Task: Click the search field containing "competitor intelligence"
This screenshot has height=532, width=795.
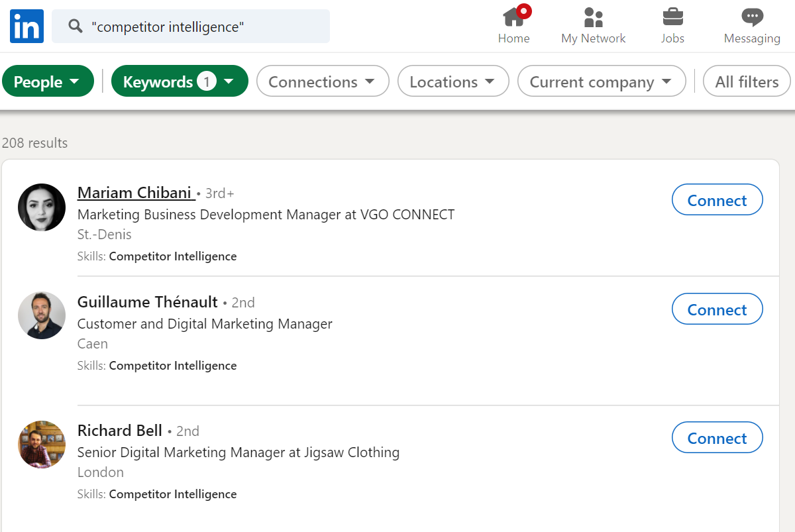Action: pyautogui.click(x=191, y=27)
